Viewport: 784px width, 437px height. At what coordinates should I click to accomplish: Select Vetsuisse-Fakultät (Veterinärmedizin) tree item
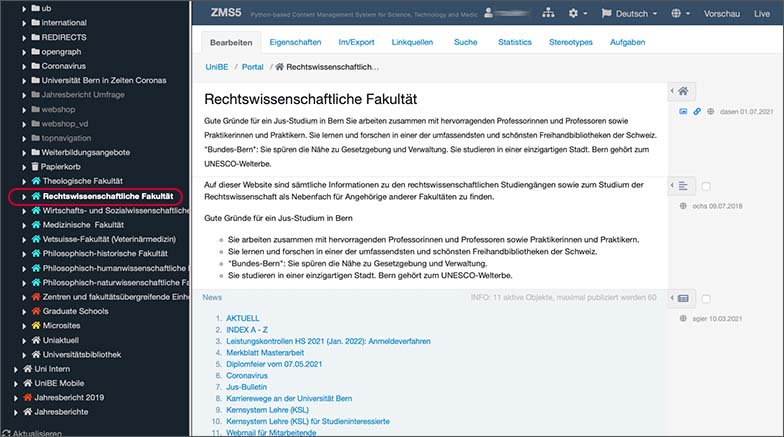(109, 239)
